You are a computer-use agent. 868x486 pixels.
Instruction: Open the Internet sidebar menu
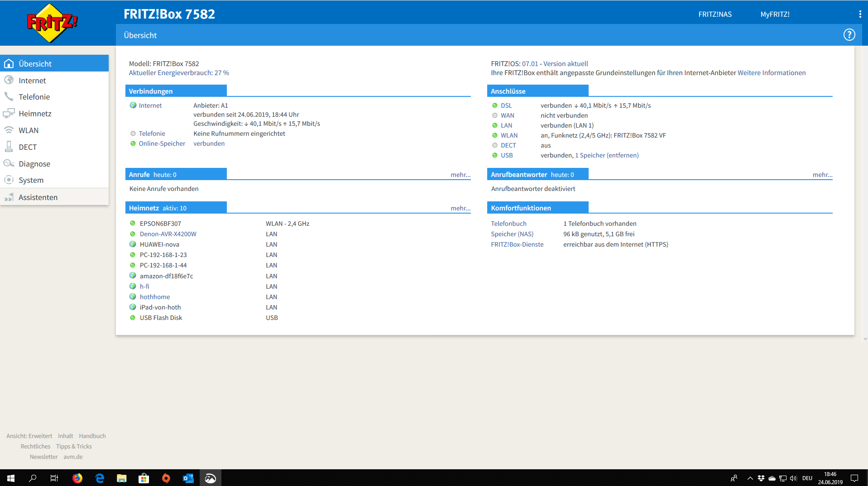tap(54, 80)
